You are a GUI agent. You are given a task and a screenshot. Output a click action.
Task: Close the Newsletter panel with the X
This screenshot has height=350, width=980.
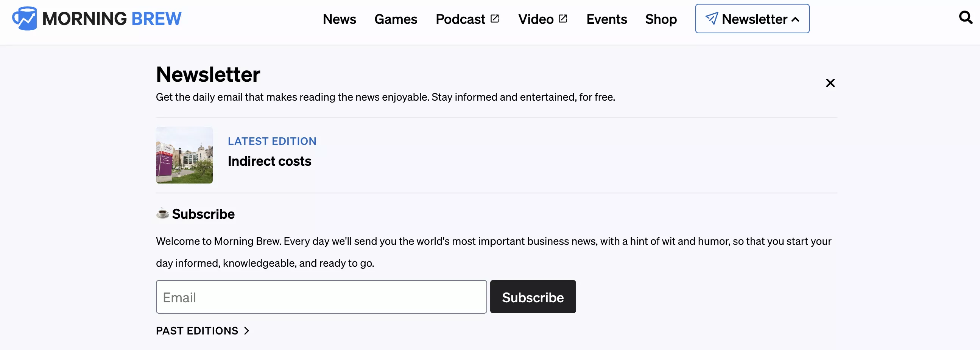point(830,82)
